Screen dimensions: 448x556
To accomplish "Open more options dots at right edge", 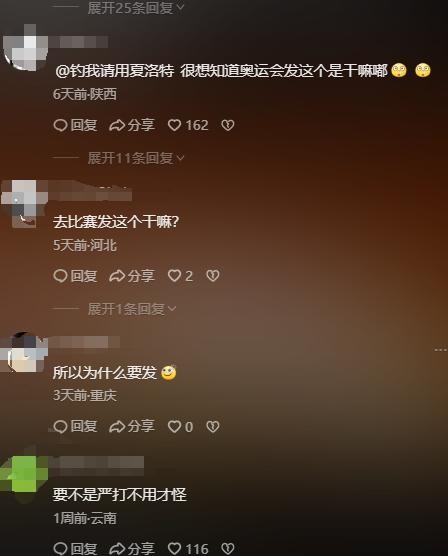I will click(x=441, y=350).
